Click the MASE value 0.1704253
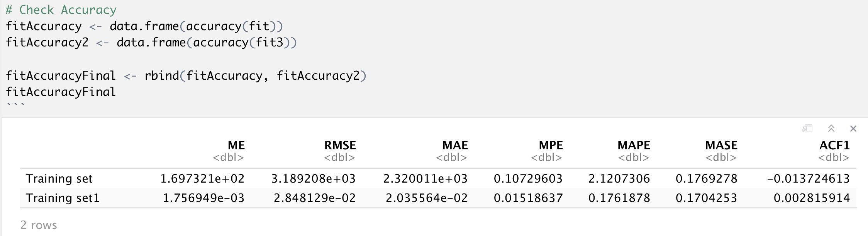 point(706,198)
